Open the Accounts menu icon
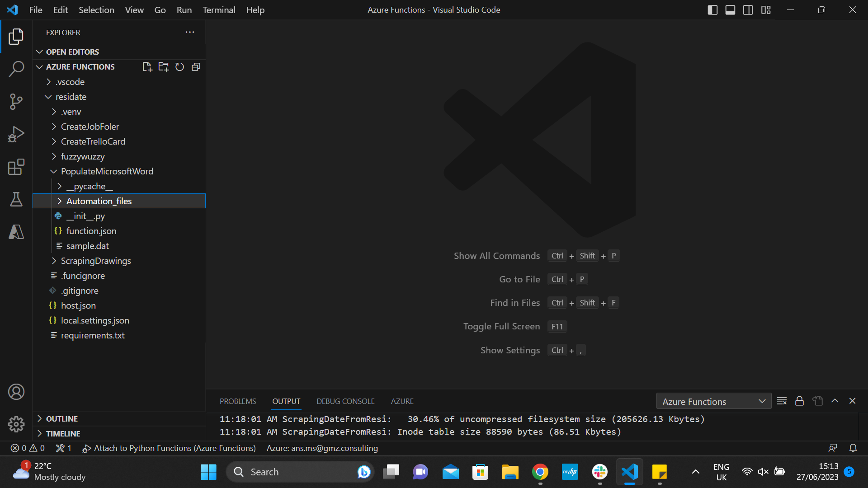 click(x=16, y=392)
